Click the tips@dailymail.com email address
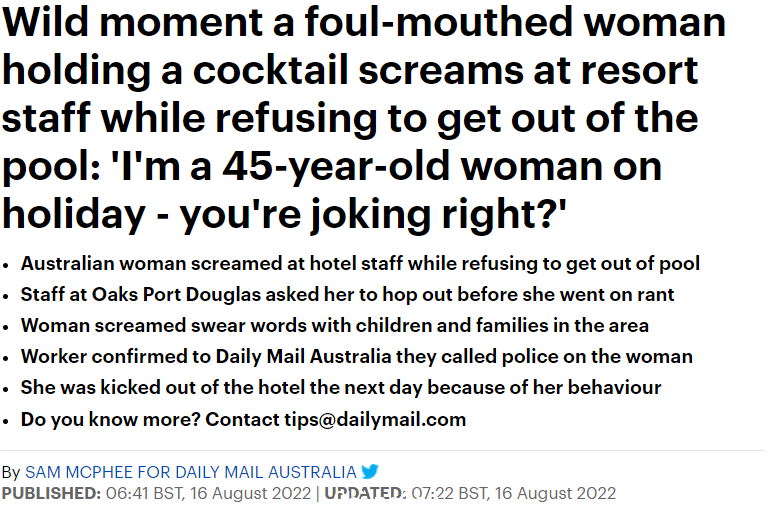This screenshot has height=513, width=773. [375, 419]
